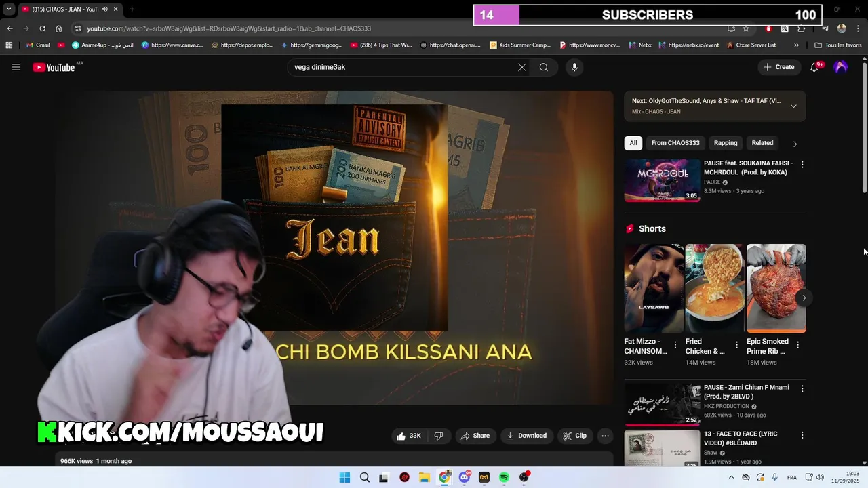
Task: Select the All filter chip
Action: tap(633, 143)
